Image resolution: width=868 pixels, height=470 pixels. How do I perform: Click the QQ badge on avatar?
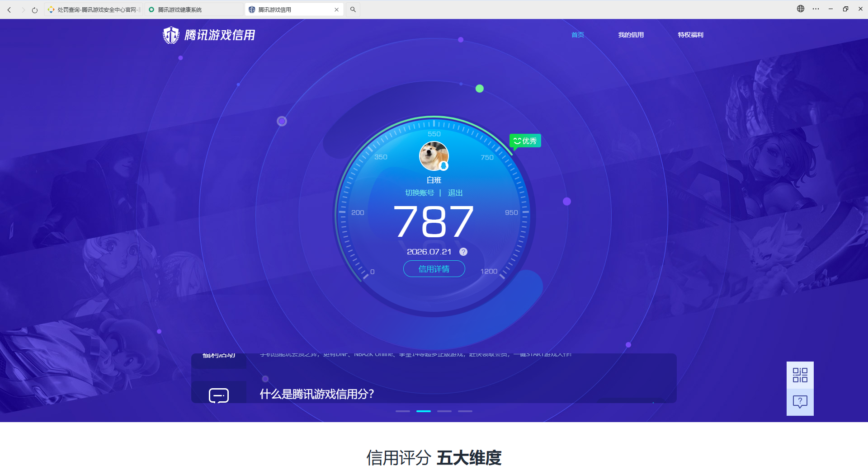tap(444, 166)
